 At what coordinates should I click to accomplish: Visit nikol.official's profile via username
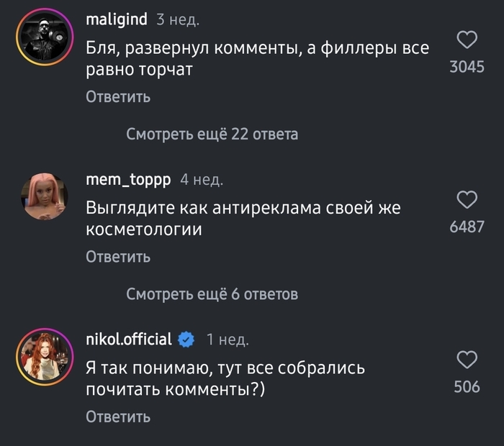coord(129,339)
